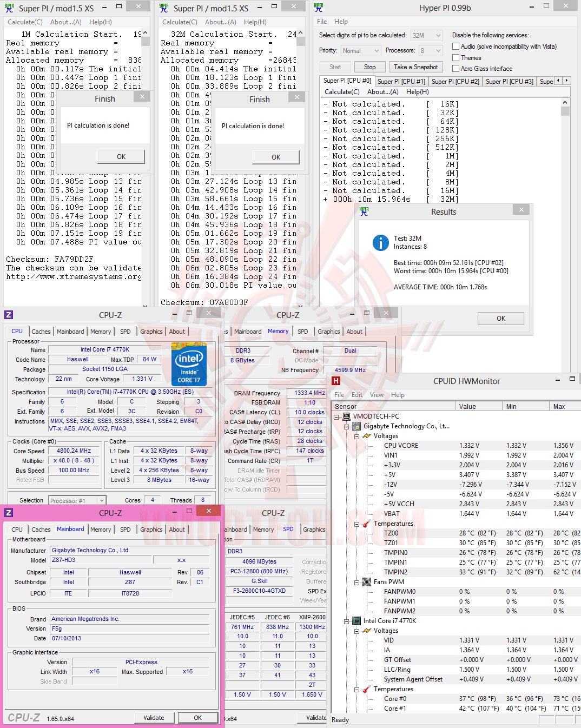Click the Core Speed 4800.24 MHz value

coord(74,451)
